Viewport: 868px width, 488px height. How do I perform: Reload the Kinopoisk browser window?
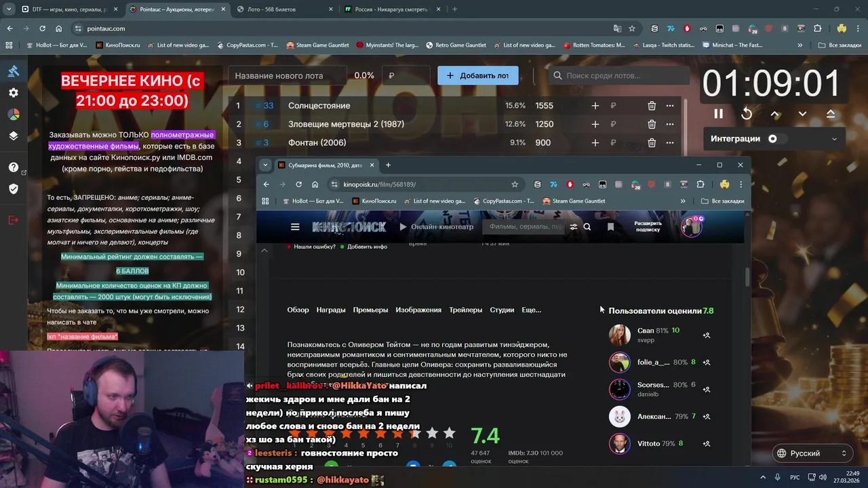[298, 184]
